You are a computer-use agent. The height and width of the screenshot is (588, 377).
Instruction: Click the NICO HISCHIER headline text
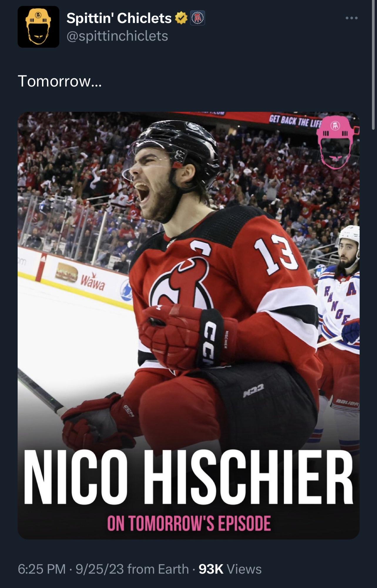188,478
